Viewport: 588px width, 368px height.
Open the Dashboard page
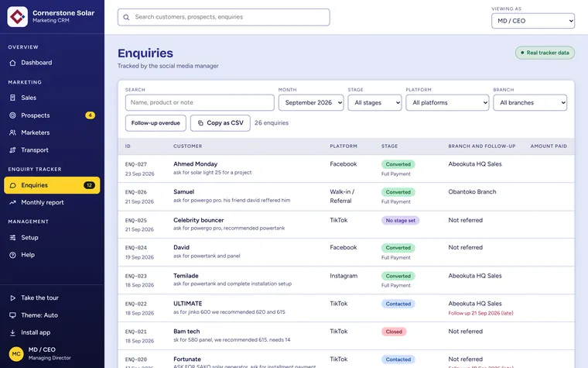tap(52, 63)
